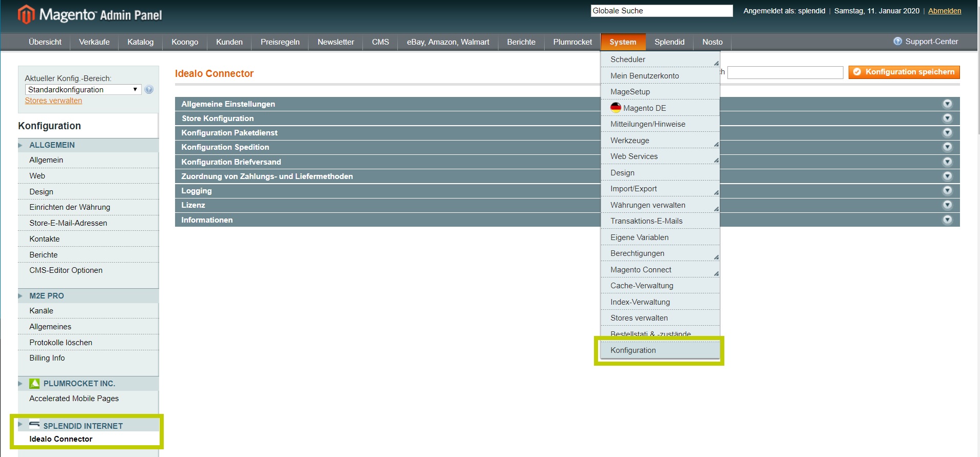Collapse the M2E PRO sidebar section
This screenshot has height=457, width=980.
pyautogui.click(x=88, y=296)
